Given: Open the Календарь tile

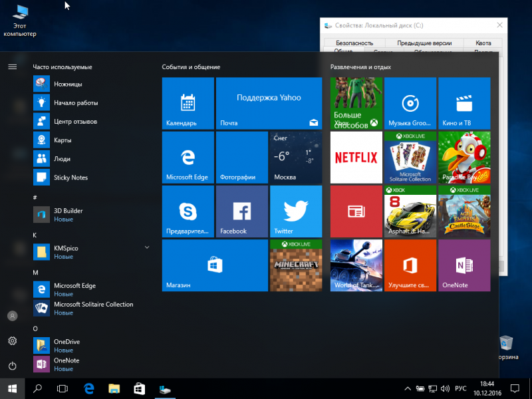Looking at the screenshot, I should [x=188, y=103].
